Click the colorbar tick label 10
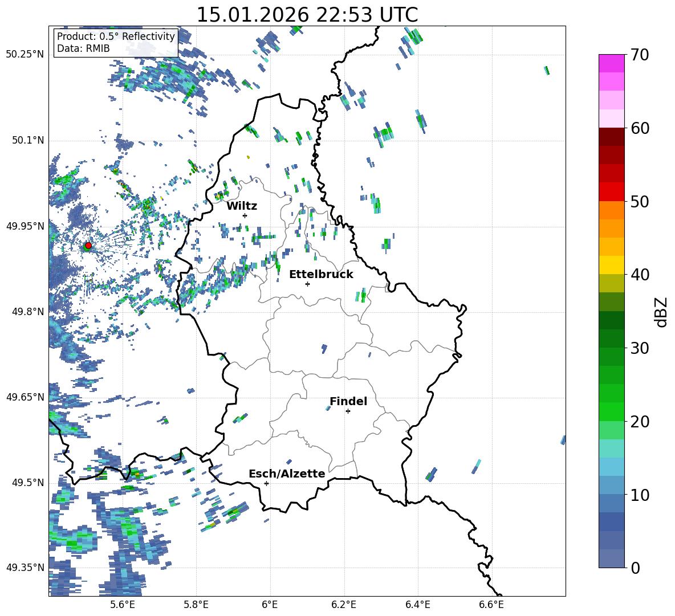Viewport: 675px width, 616px height. (640, 495)
